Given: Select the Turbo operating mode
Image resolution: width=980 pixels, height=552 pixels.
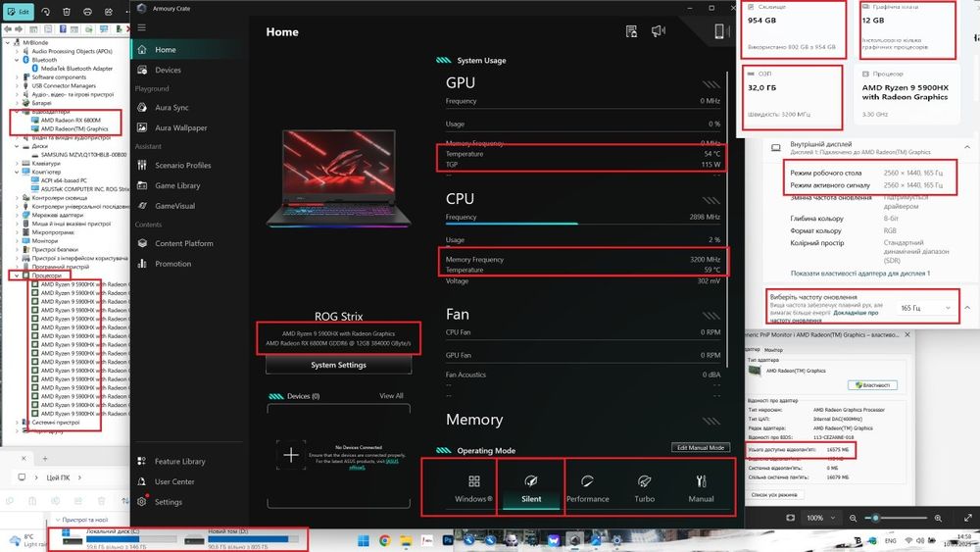Looking at the screenshot, I should [645, 488].
